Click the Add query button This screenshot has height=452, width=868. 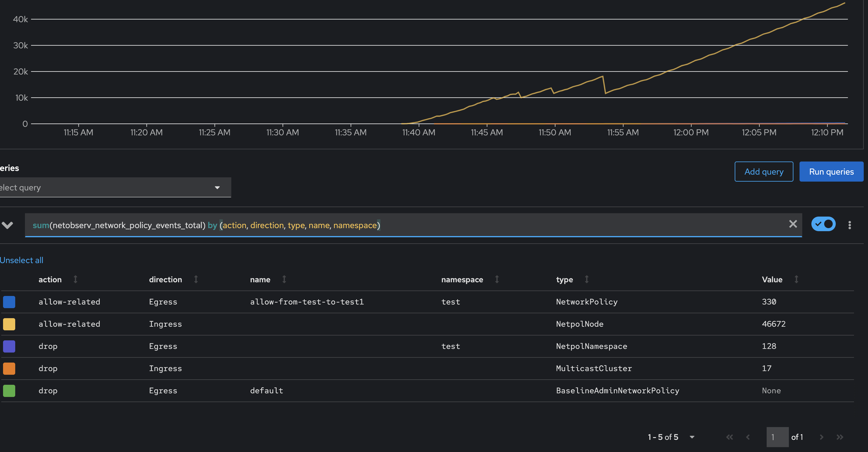click(764, 172)
